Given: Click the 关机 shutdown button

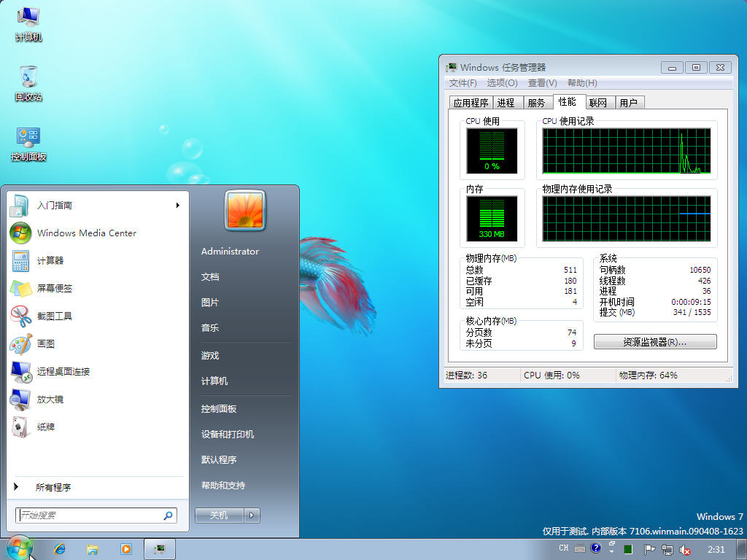Looking at the screenshot, I should [x=219, y=516].
